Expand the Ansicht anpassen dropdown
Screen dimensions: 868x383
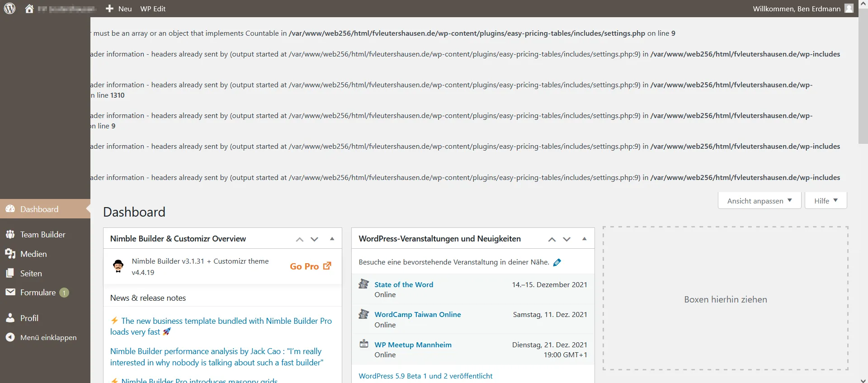(759, 201)
